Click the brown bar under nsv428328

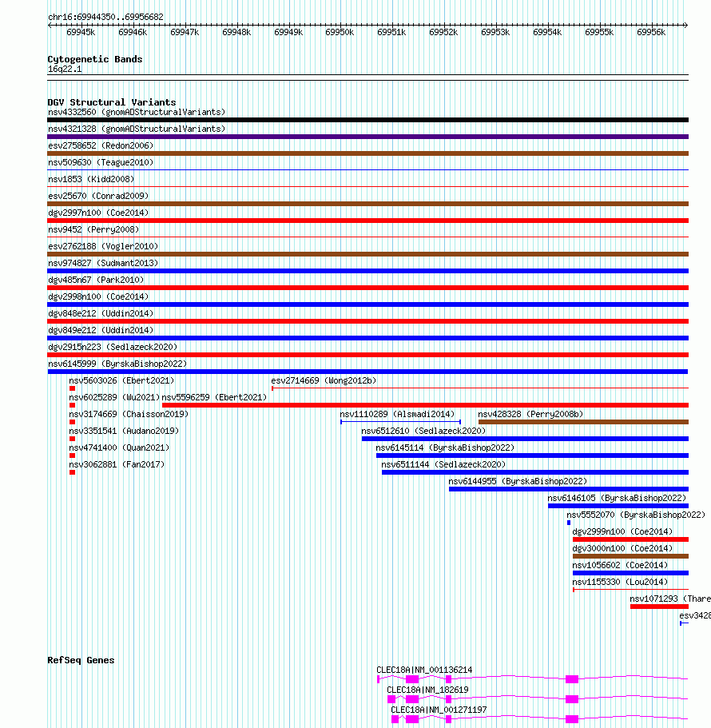pyautogui.click(x=583, y=422)
